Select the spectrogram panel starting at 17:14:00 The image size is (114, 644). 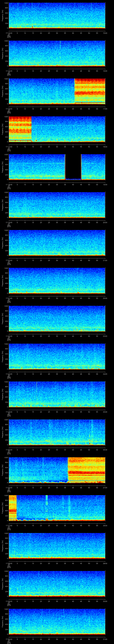[57, 16]
